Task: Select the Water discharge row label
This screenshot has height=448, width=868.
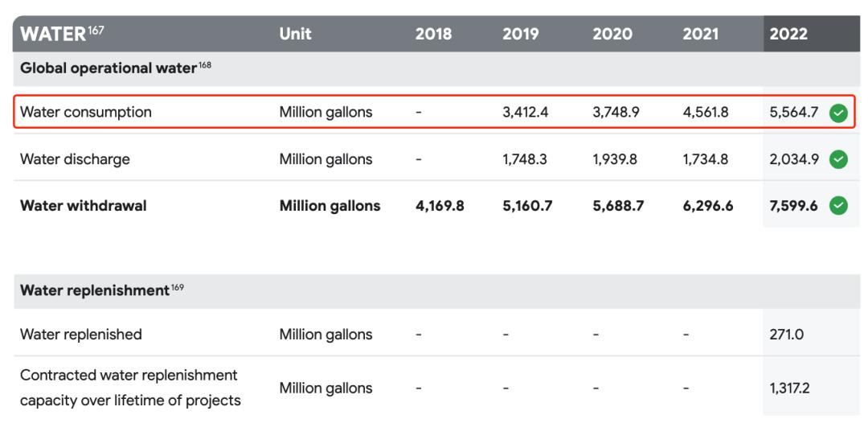Action: coord(75,159)
